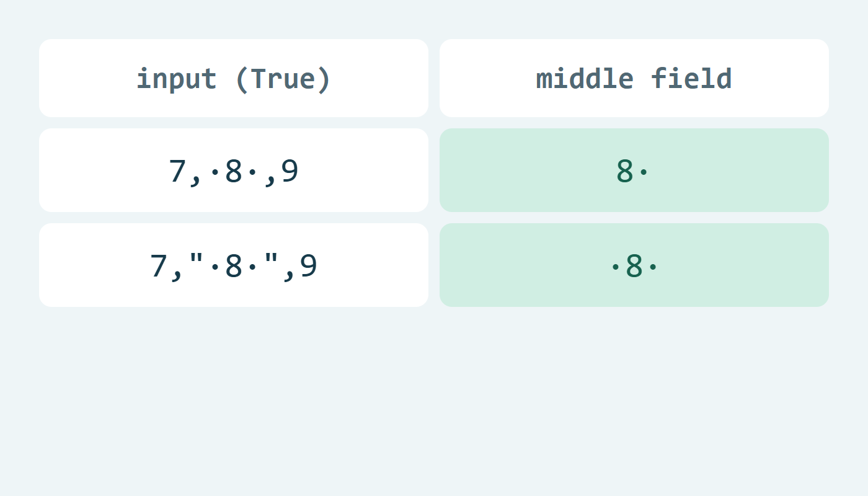Click the opening quote mark in quoted row

click(x=197, y=259)
